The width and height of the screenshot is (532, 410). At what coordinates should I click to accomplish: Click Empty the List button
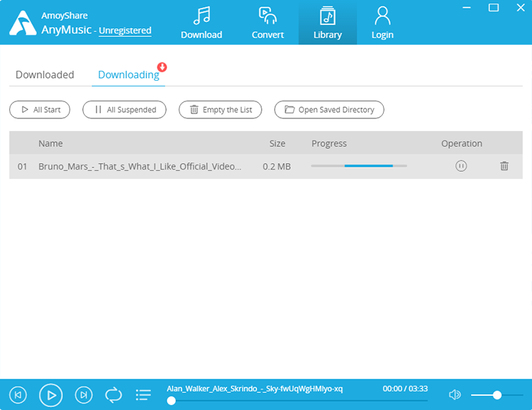coord(220,110)
